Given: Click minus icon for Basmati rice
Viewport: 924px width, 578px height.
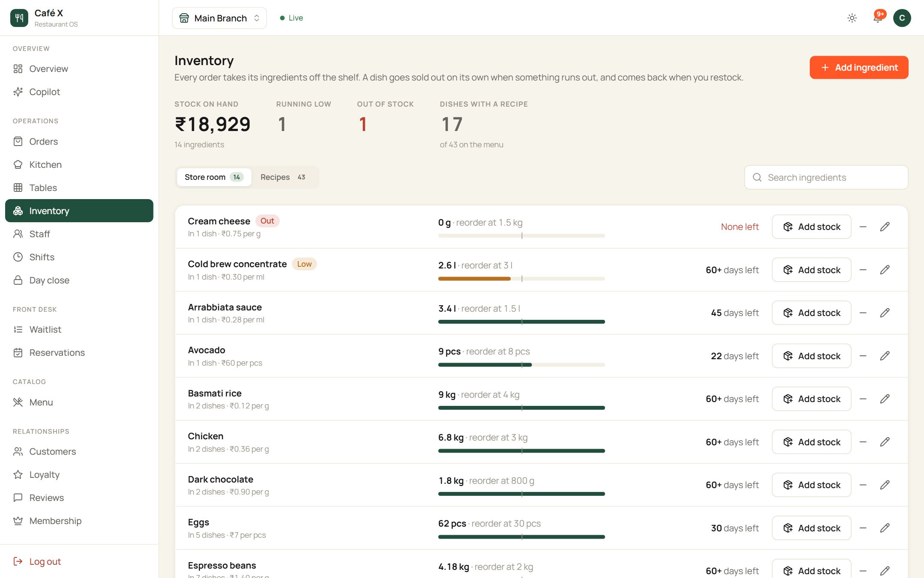Looking at the screenshot, I should tap(863, 399).
